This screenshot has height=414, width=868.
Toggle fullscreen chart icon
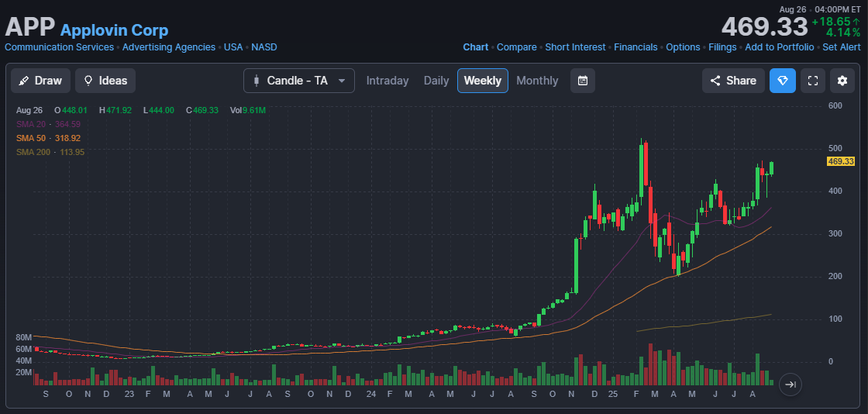(x=813, y=81)
